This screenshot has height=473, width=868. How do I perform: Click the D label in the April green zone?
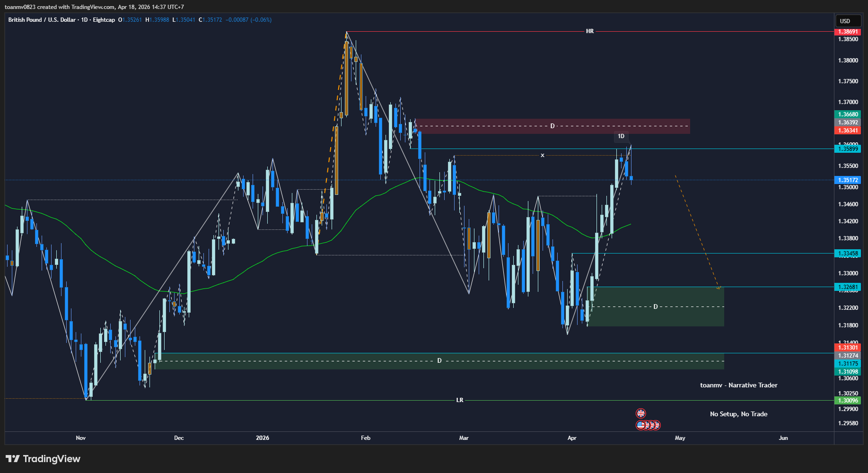[656, 307]
